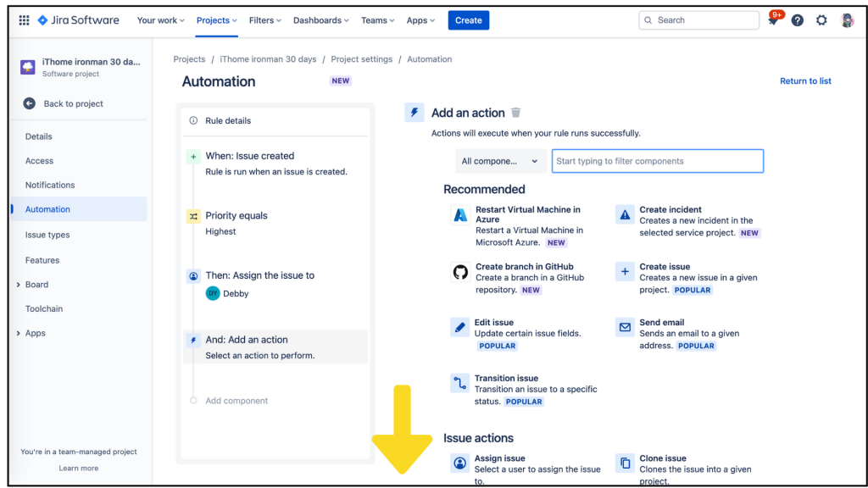Open the help question mark icon

tap(797, 20)
